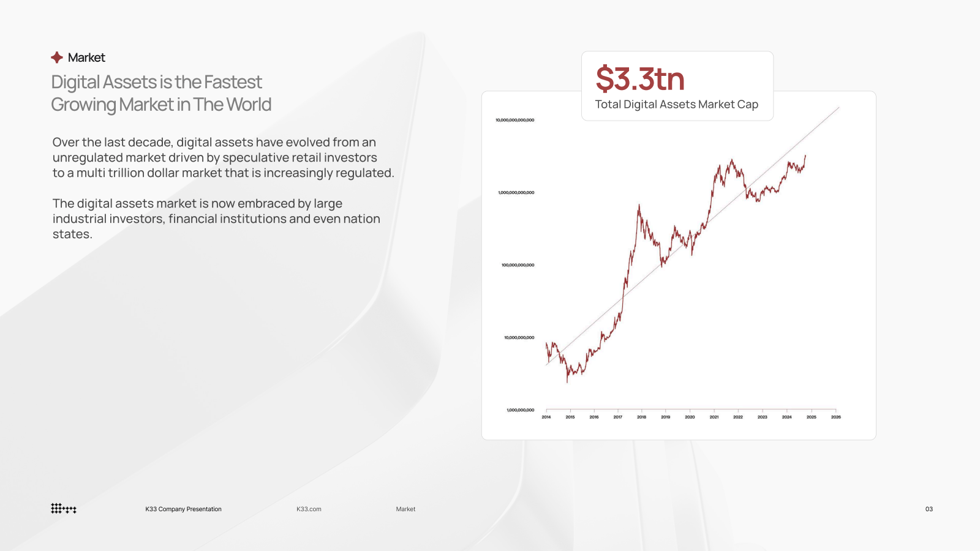Viewport: 980px width, 551px height.
Task: Click the 2019 x-axis year label
Action: [x=666, y=417]
